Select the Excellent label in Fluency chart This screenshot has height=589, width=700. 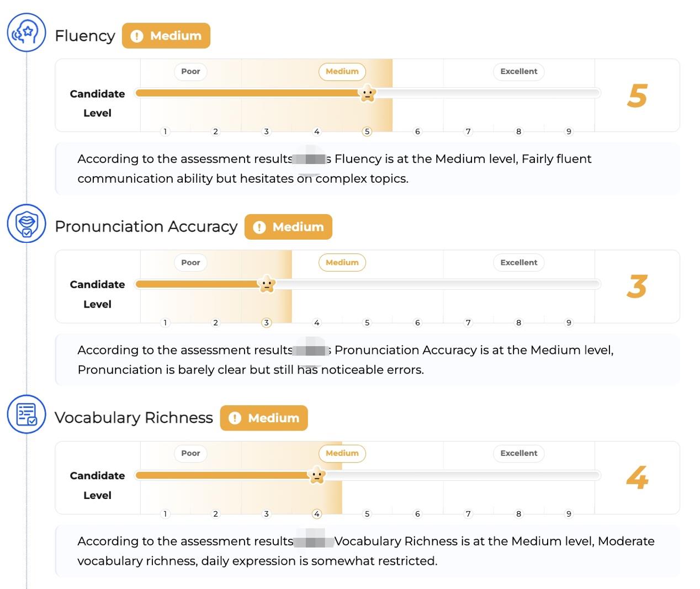coord(519,71)
